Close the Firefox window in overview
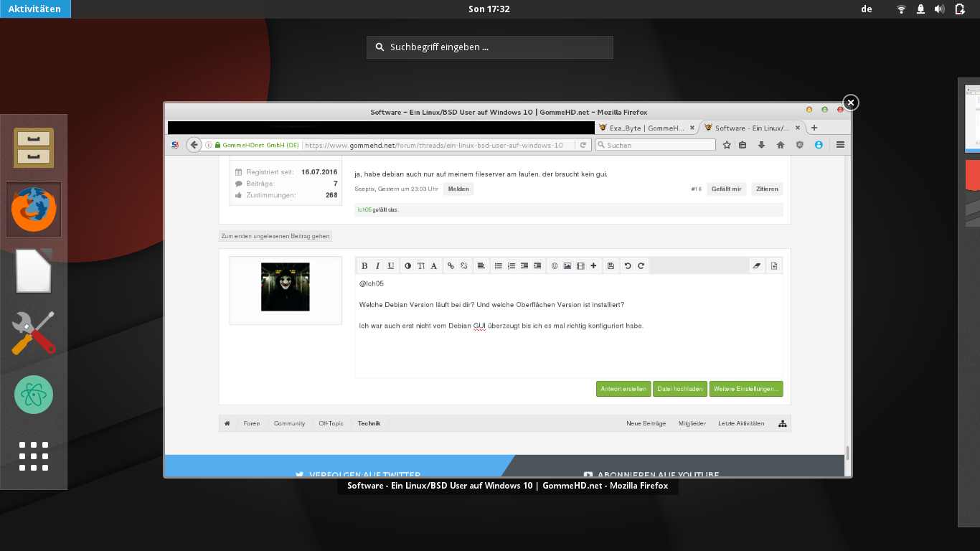Image resolution: width=980 pixels, height=551 pixels. [850, 103]
